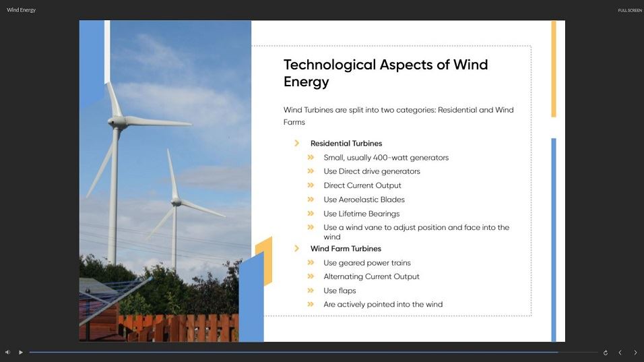Select the Wind Farm Turbines heading
The image size is (644, 362).
tap(346, 249)
